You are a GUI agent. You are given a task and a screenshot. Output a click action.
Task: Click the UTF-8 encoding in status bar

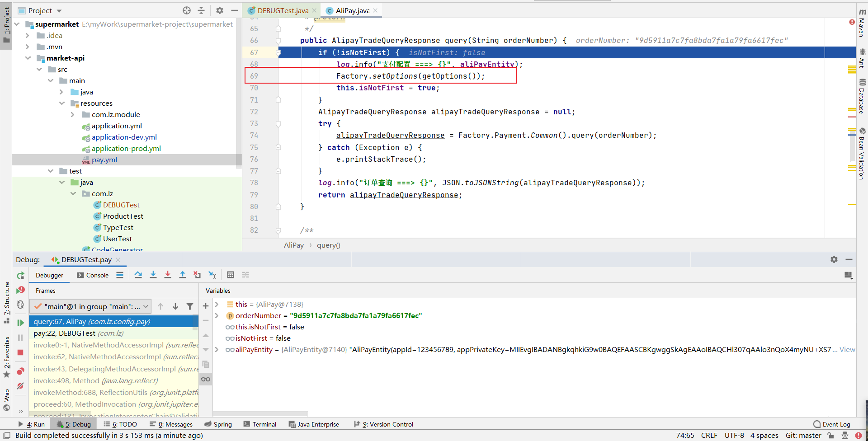tap(734, 435)
